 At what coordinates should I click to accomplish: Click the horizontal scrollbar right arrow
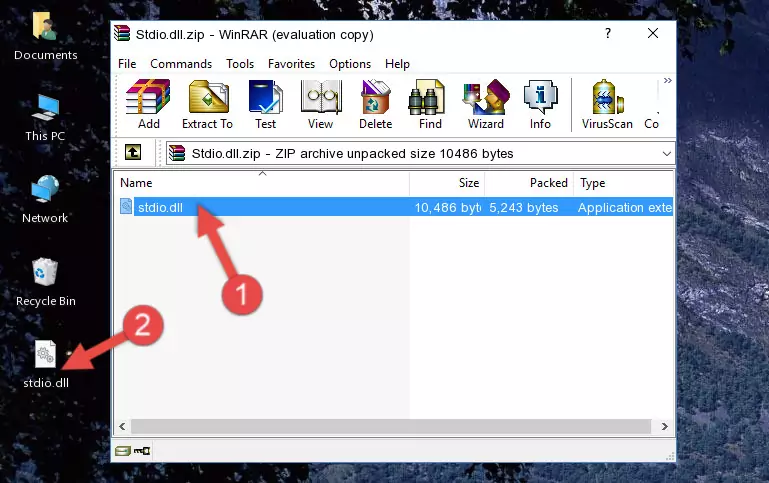click(665, 427)
